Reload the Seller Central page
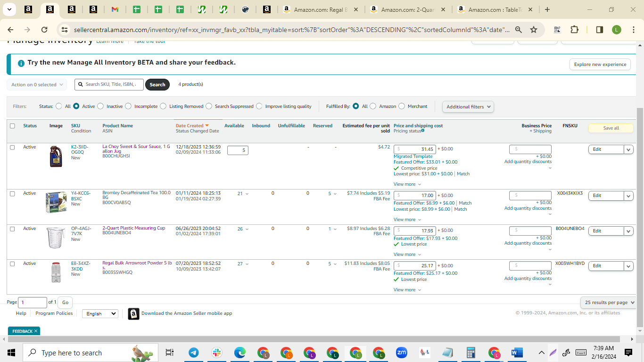644x362 pixels. pos(44,30)
